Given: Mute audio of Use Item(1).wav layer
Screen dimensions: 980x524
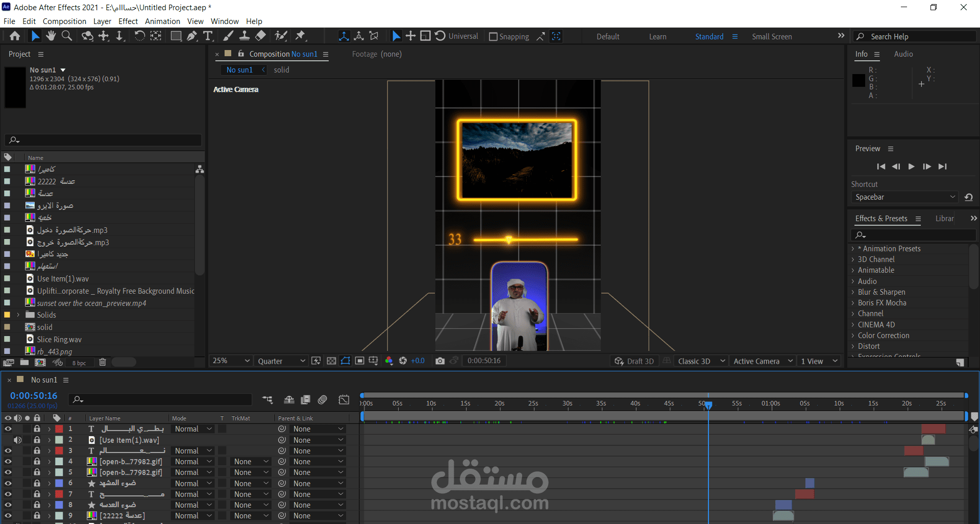Looking at the screenshot, I should pyautogui.click(x=18, y=440).
